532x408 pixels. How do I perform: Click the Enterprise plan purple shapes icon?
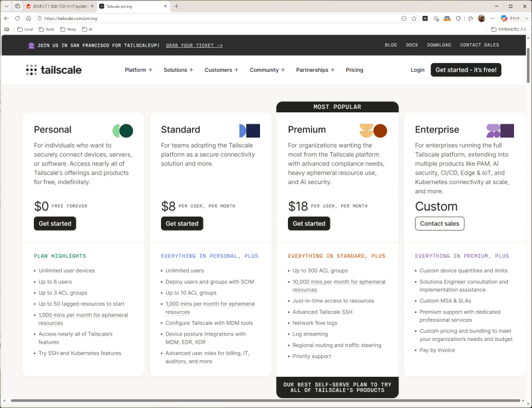500,131
